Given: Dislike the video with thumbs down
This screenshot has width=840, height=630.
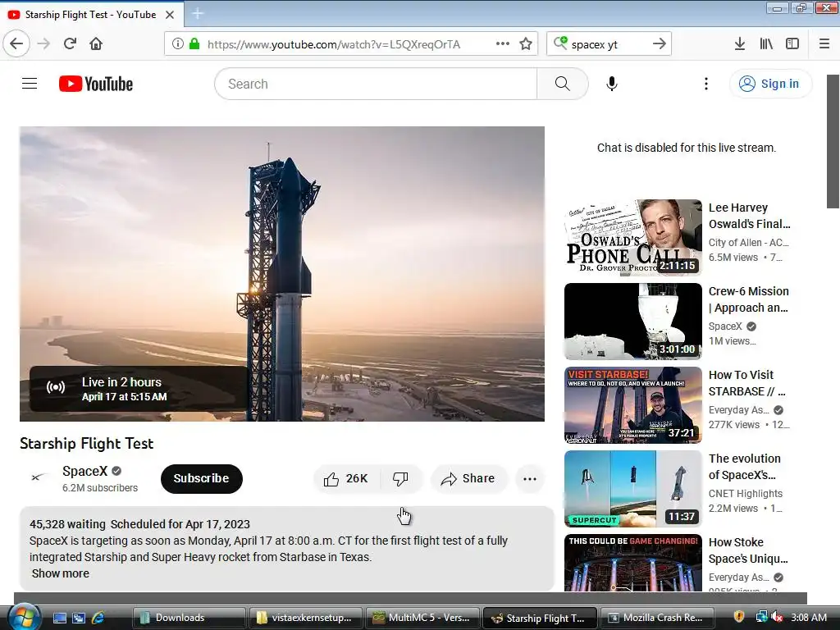Looking at the screenshot, I should tap(400, 478).
